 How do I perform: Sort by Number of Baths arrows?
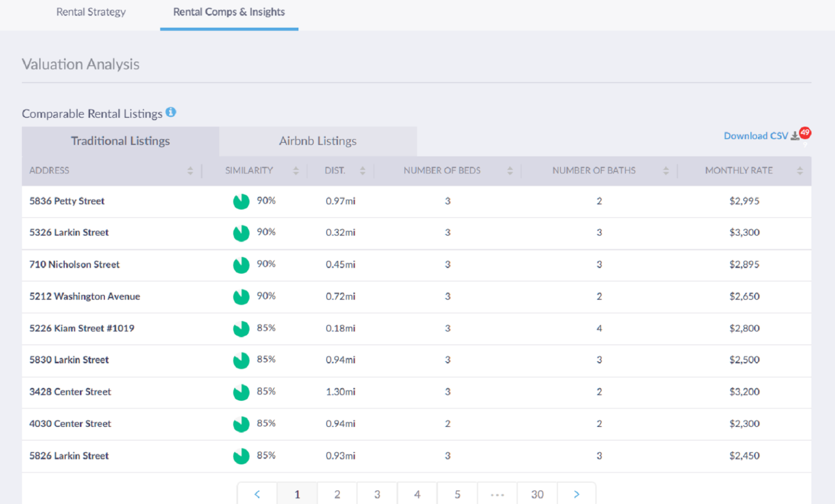point(666,171)
